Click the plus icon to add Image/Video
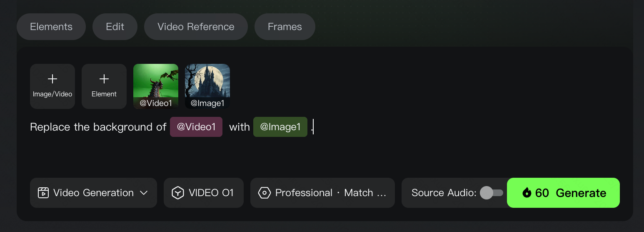The height and width of the screenshot is (232, 644). click(x=52, y=79)
